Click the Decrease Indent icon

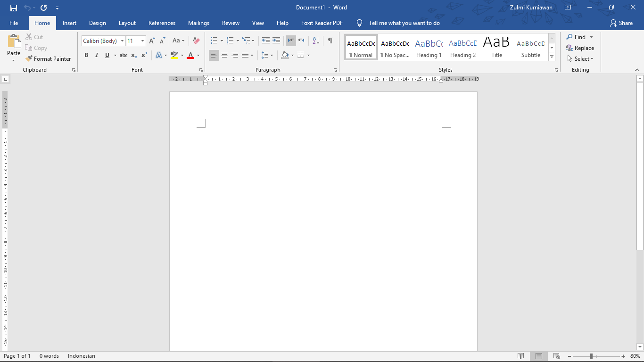pos(266,41)
